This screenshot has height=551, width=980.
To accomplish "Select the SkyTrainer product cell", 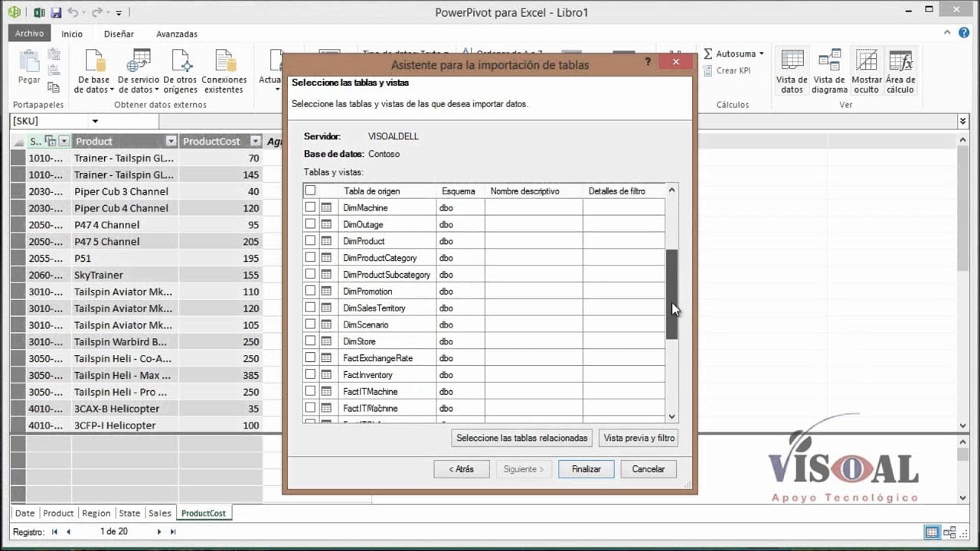I will [126, 275].
